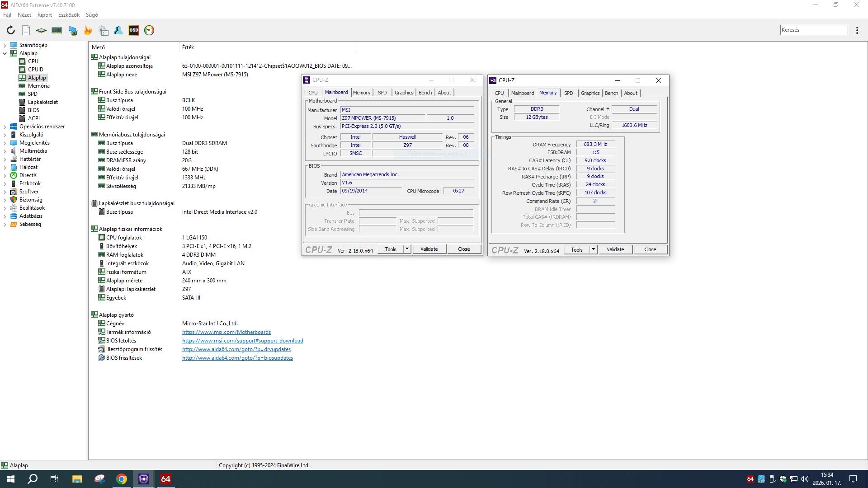Screen dimensions: 868x488
Task: Open the Tools dropdown arrow in Mainboard CPU-Z
Action: point(407,249)
